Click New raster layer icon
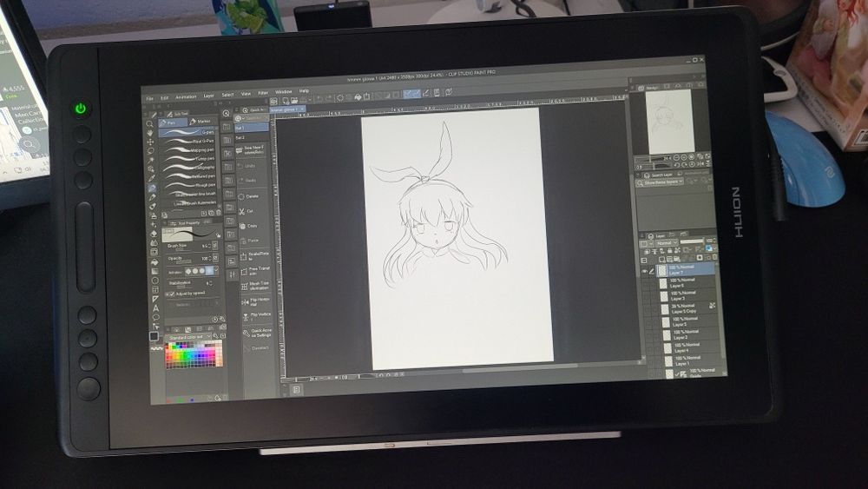The width and height of the screenshot is (868, 489). click(x=662, y=259)
